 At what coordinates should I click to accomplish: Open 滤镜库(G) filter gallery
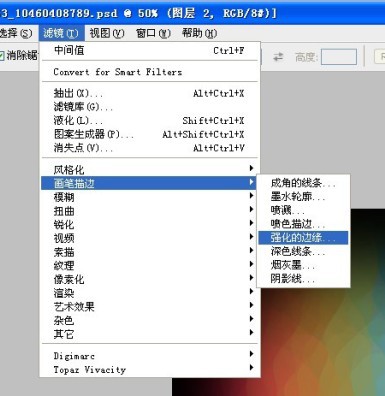click(x=149, y=107)
